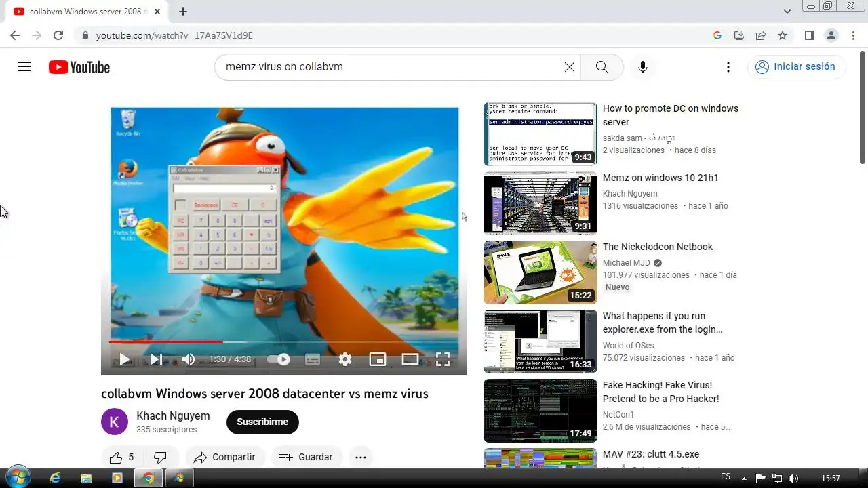
Task: Show hidden tray icons arrow
Action: 745,478
